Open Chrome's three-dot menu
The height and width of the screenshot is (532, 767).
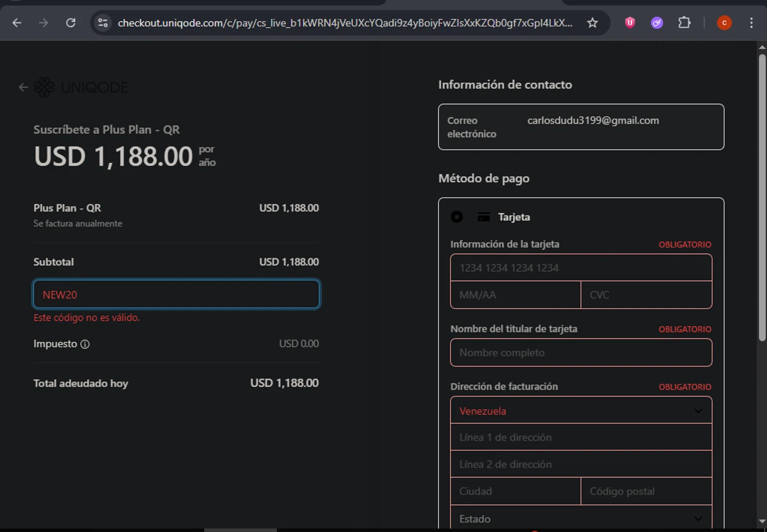click(x=751, y=22)
